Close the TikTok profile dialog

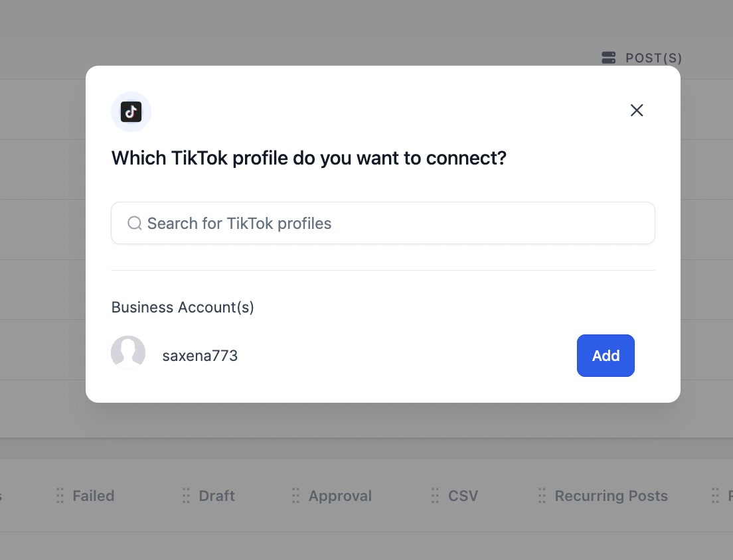637,110
